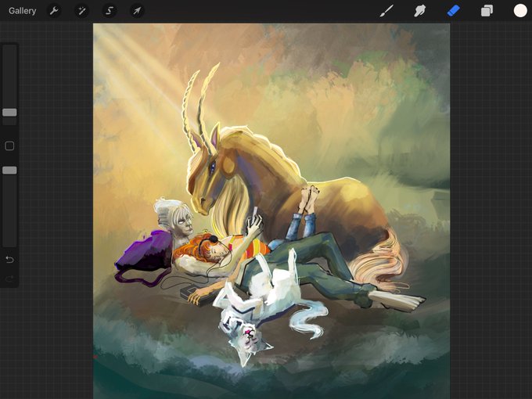
Task: Open the Gallery view
Action: 23,11
